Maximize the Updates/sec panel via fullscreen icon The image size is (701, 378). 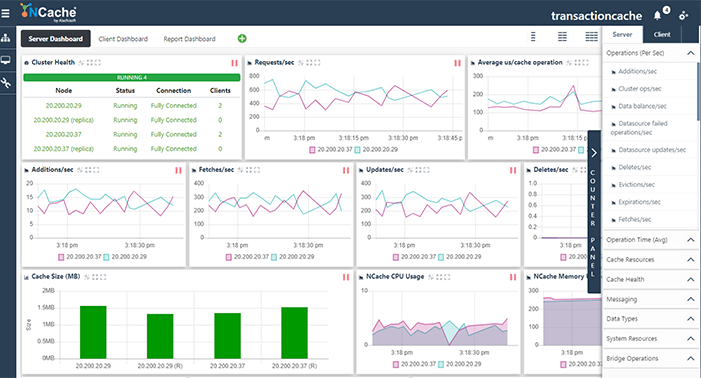coord(426,170)
